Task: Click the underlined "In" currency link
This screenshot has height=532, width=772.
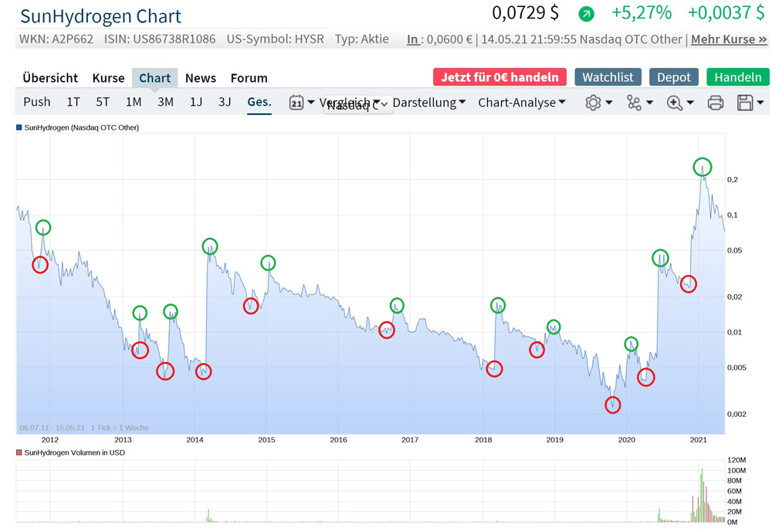Action: click(412, 39)
